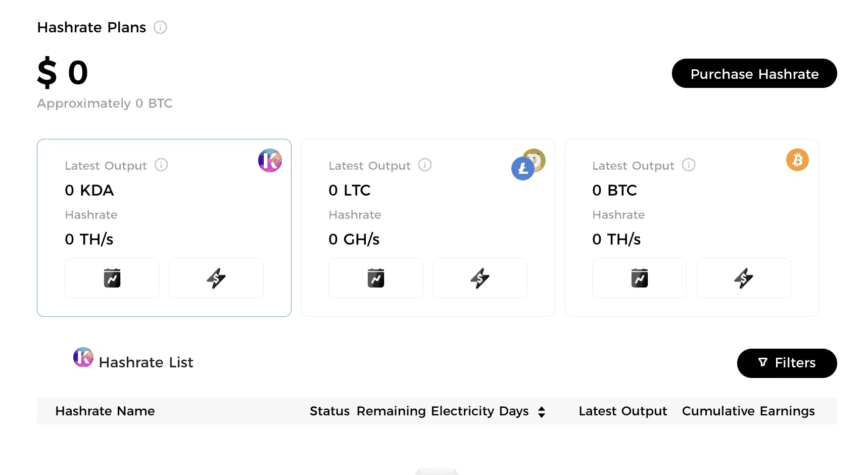868x475 pixels.
Task: Click the Litecoin Dogecoin logo on LTC card
Action: (528, 164)
